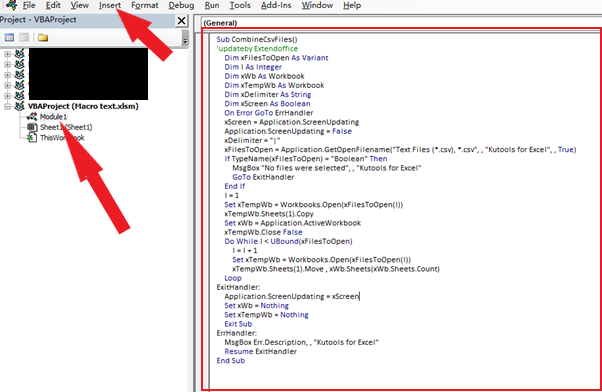Close the Project - VBAProject panel

(x=182, y=20)
